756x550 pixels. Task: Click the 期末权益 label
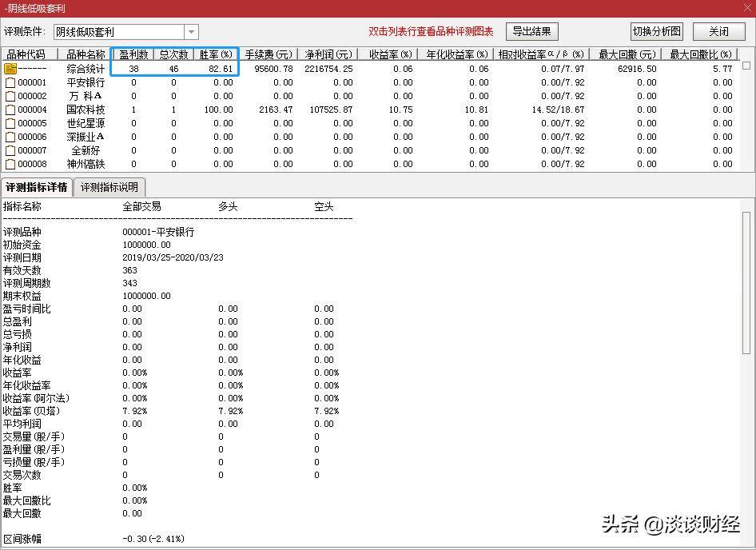pos(22,296)
